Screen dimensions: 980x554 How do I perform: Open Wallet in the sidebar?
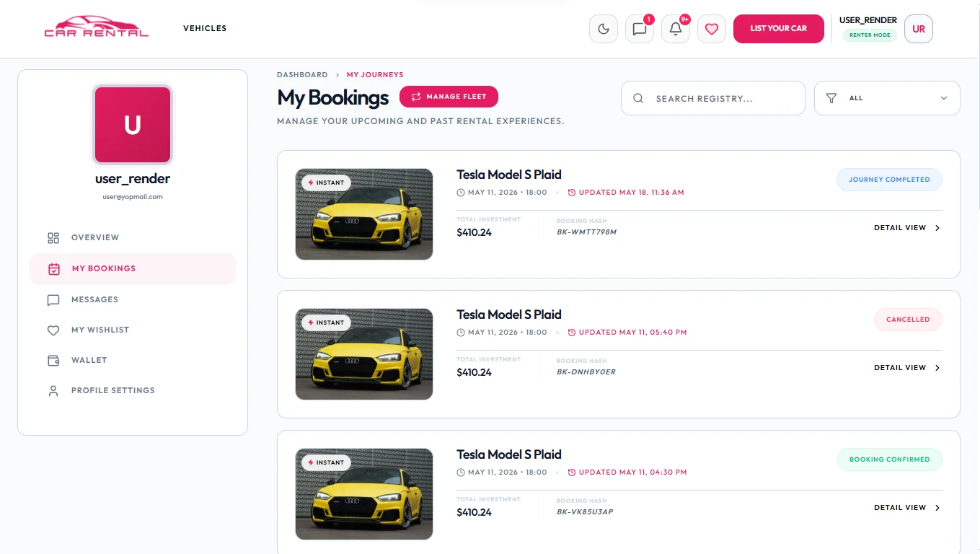(x=133, y=360)
